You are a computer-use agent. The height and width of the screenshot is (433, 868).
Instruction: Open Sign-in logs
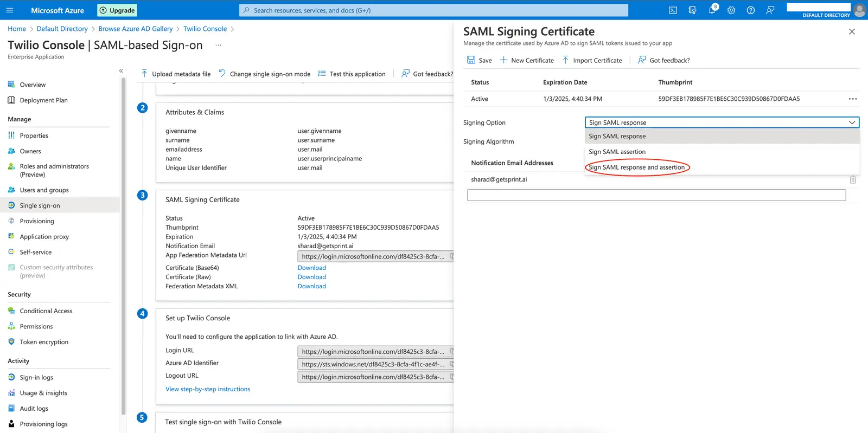tap(36, 378)
